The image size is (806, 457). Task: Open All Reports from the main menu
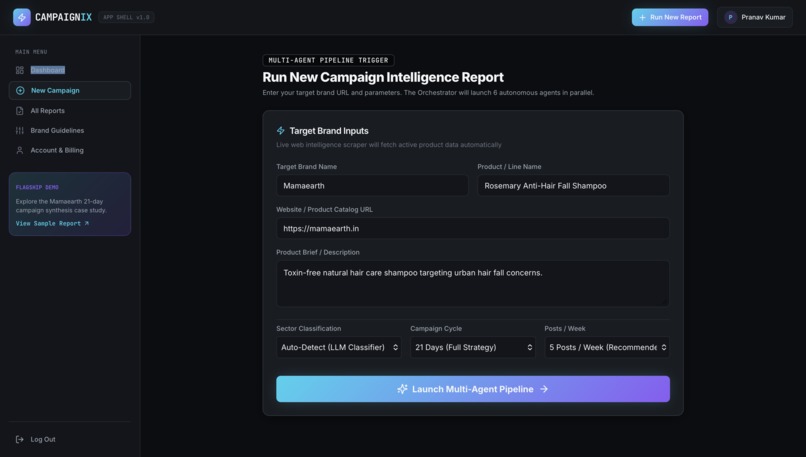pos(69,111)
